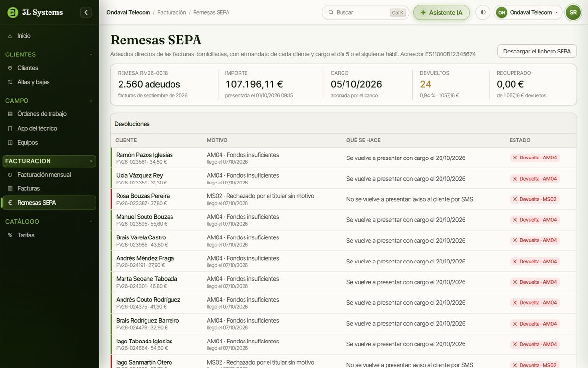Collapse the sidebar with the chevron button
The height and width of the screenshot is (368, 588).
[86, 12]
